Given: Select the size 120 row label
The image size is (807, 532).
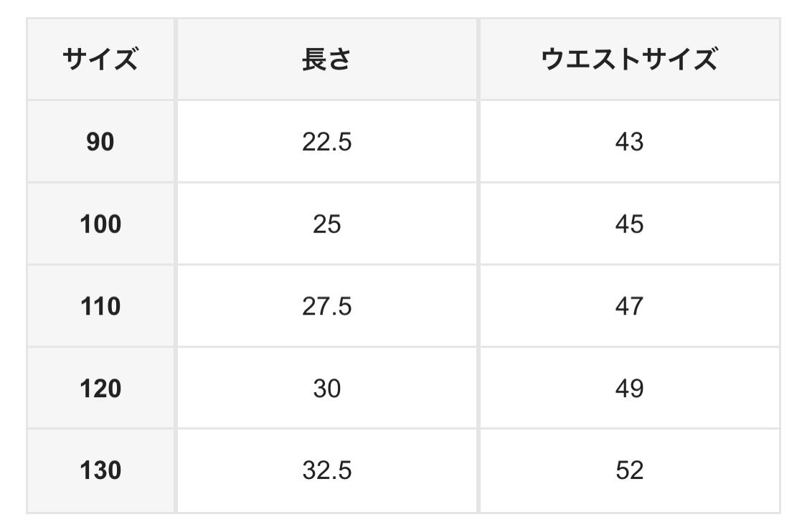Looking at the screenshot, I should click(x=100, y=389).
